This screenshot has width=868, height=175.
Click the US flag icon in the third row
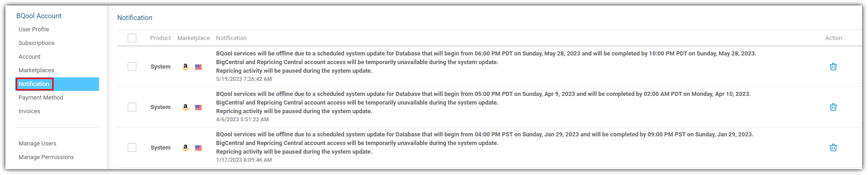(199, 148)
